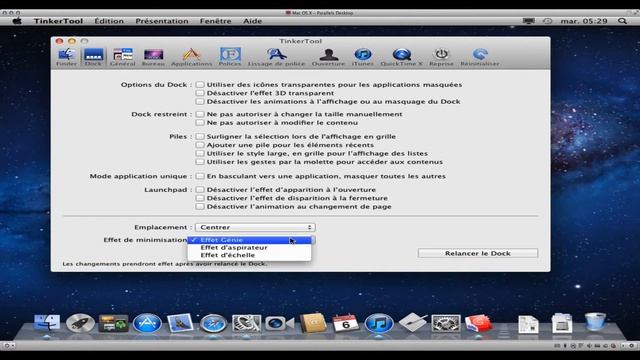Check Ne pas autoriser à changer la taille
The image size is (640, 360).
pos(200,114)
